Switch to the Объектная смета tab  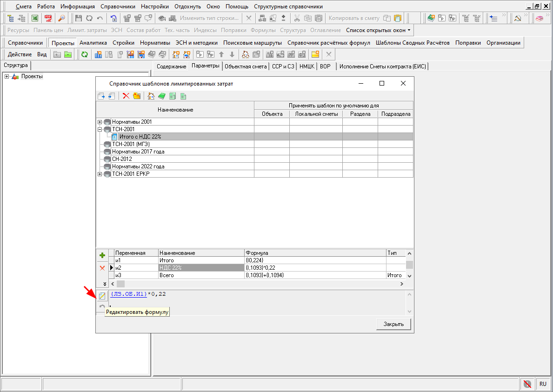coord(246,66)
